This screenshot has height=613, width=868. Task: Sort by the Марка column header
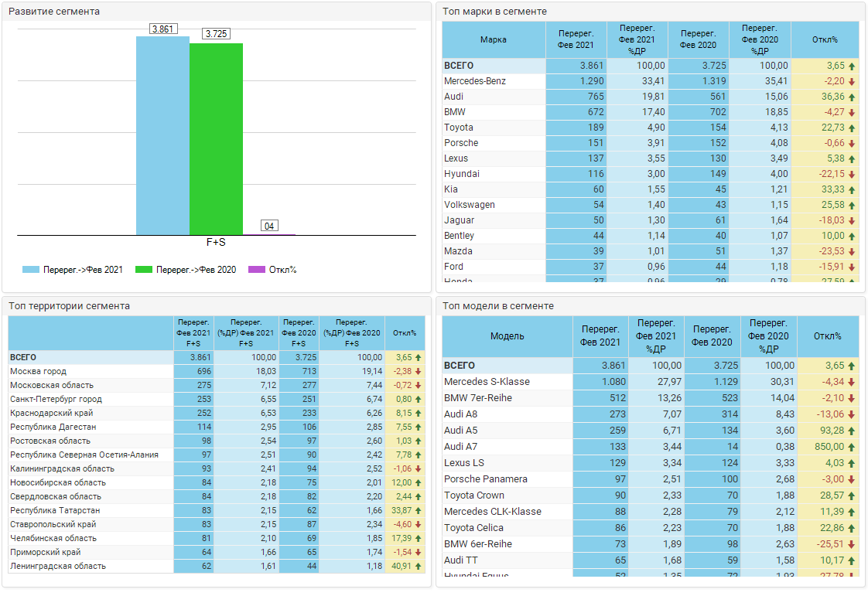point(494,39)
